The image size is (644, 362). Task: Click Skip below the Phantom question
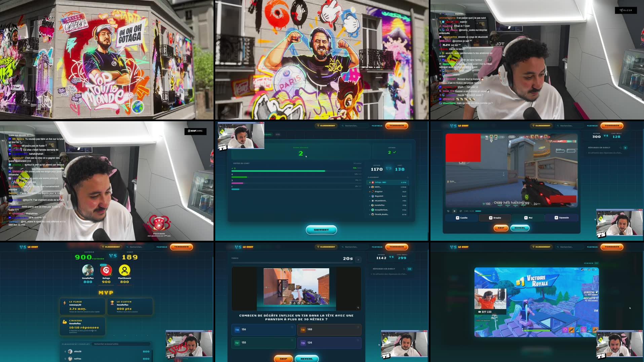pyautogui.click(x=283, y=359)
